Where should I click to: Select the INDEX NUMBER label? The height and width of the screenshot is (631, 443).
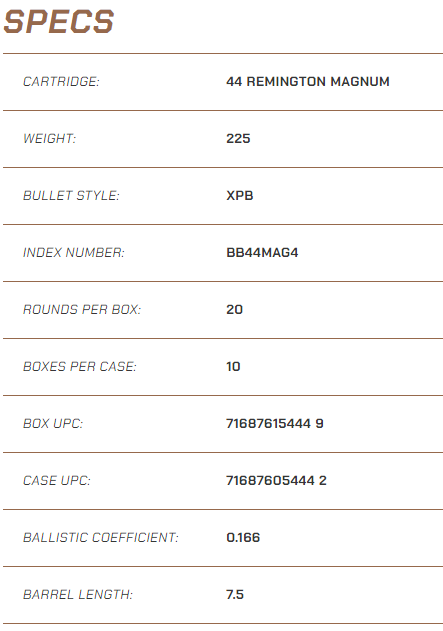[x=74, y=253]
